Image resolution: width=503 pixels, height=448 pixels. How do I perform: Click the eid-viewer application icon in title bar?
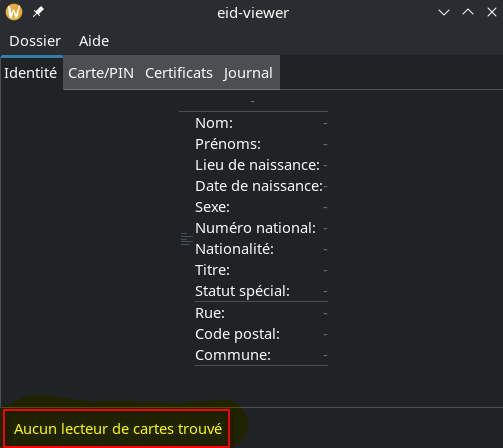coord(14,12)
